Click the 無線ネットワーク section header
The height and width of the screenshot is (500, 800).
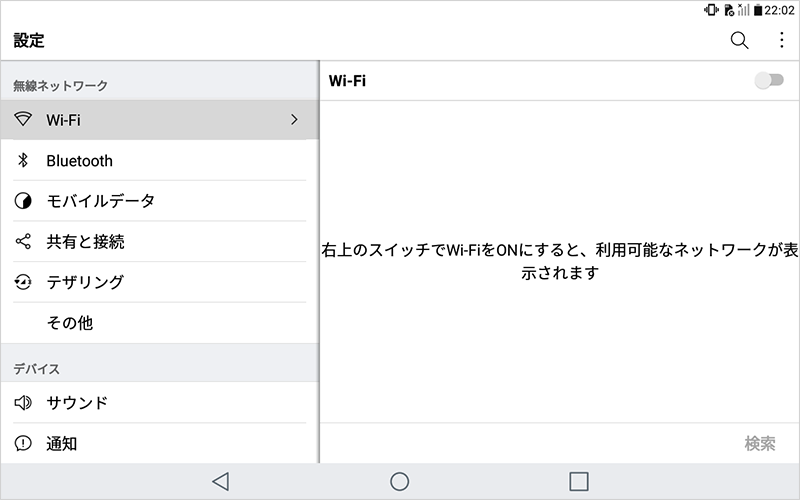click(x=60, y=85)
